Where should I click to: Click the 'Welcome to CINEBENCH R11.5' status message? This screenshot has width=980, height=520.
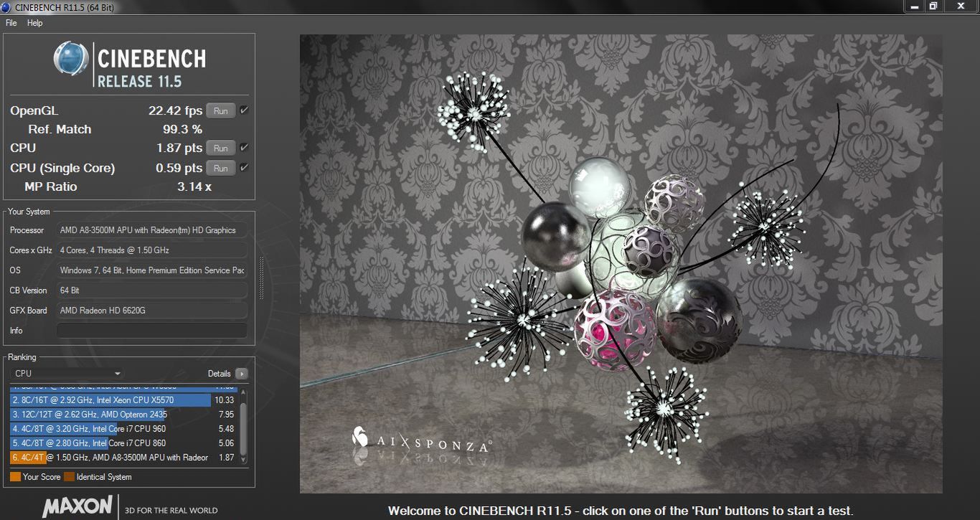621,511
